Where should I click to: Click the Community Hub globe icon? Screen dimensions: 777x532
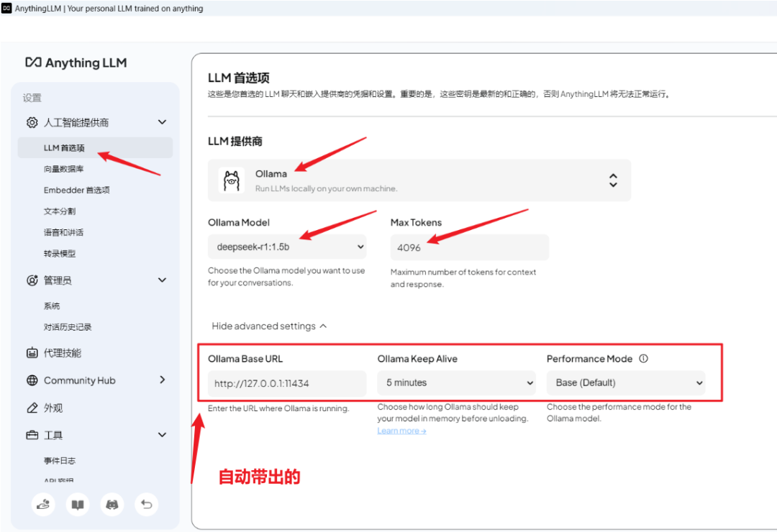(x=31, y=380)
